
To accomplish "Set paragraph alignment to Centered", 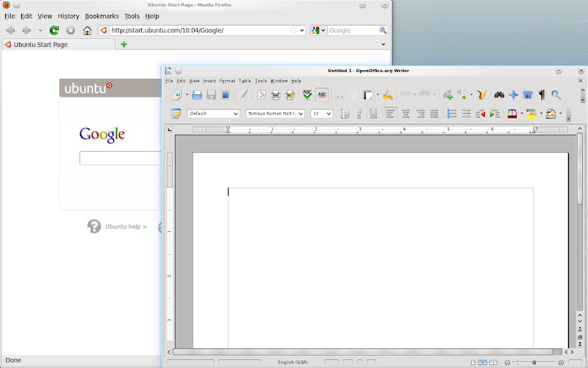I will pyautogui.click(x=406, y=113).
